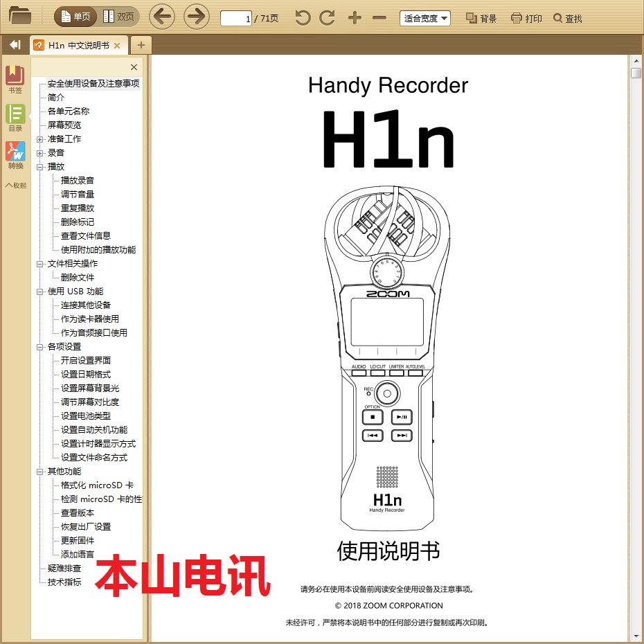This screenshot has height=644, width=644.
Task: Select 更新固件 outline item
Action: (x=78, y=541)
